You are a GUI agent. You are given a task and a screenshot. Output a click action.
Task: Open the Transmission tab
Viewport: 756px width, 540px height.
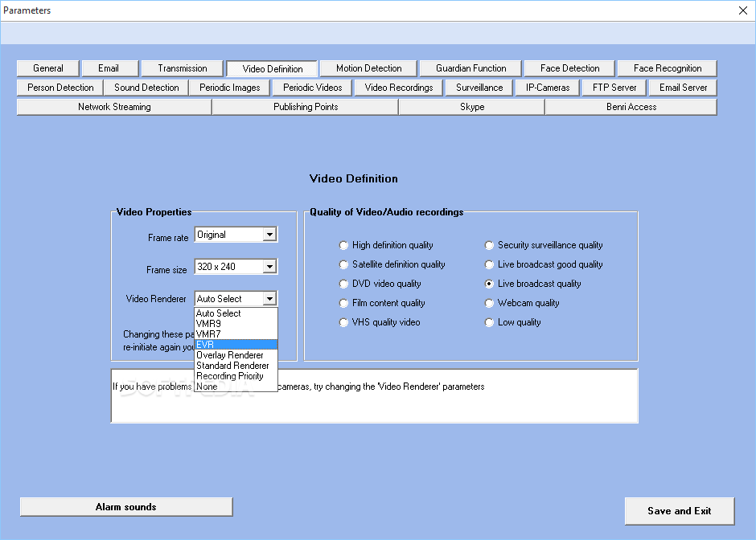click(183, 68)
